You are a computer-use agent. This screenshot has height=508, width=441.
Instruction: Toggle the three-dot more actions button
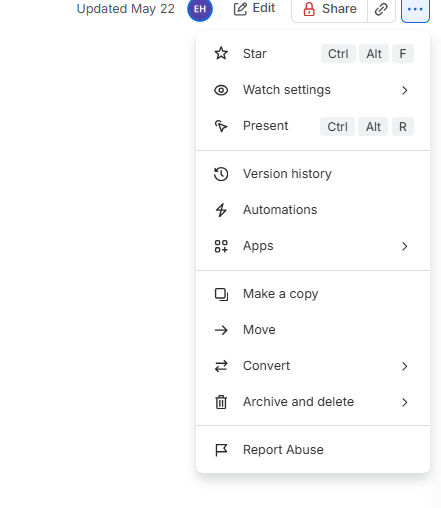pos(415,9)
